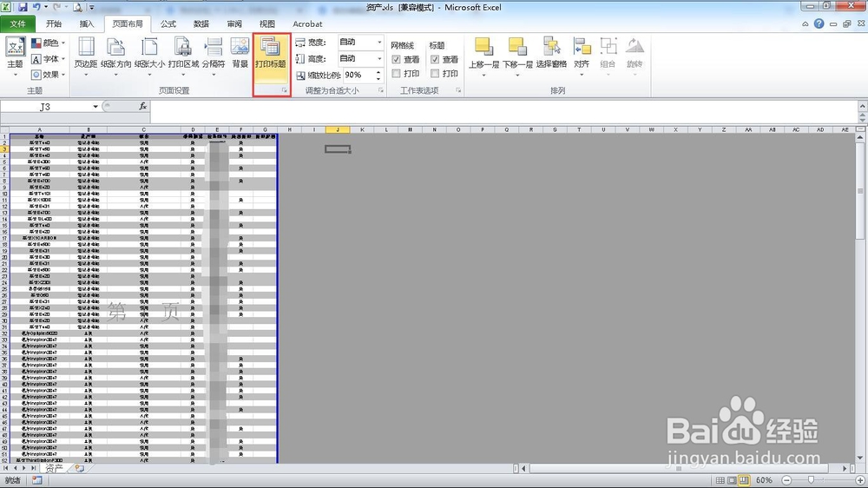Screen dimensions: 868x488
Task: Switch to the 视图 tab
Action: 267,23
